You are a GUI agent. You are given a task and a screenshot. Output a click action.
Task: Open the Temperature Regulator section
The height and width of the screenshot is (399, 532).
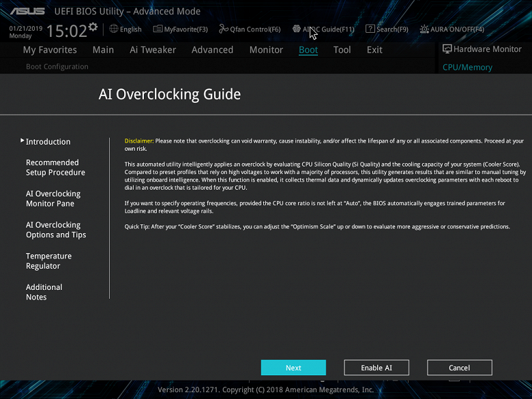[49, 261]
